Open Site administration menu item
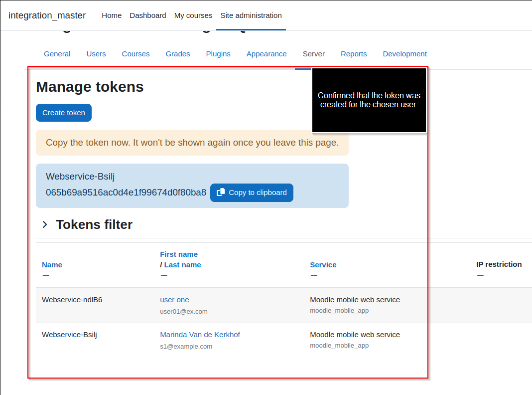Viewport: 532px width, 395px height. coord(251,15)
